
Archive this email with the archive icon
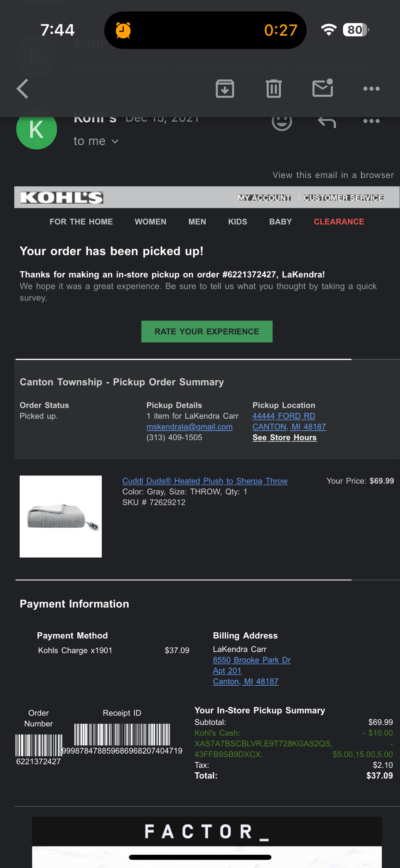225,89
